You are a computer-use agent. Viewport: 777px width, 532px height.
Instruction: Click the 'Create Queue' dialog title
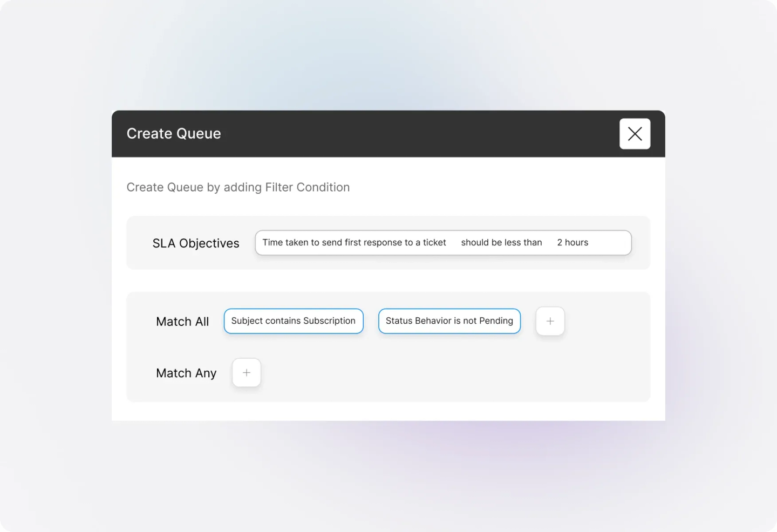pyautogui.click(x=174, y=134)
